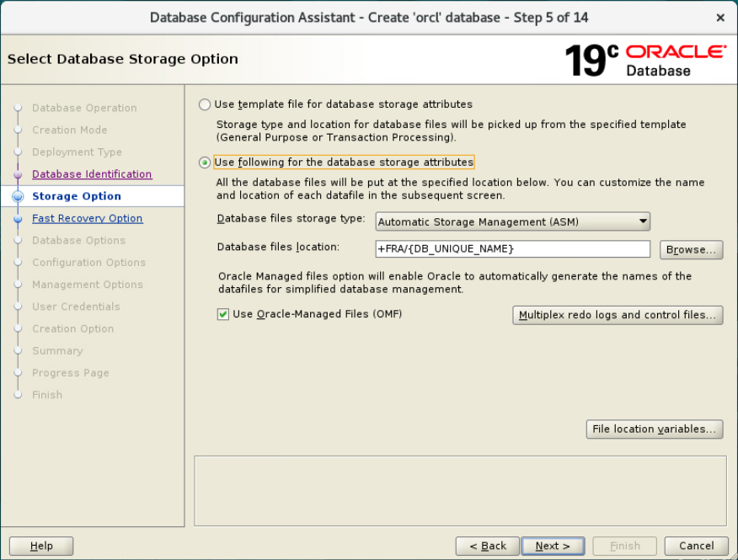738x560 pixels.
Task: Click the Database files location field
Action: coord(512,249)
